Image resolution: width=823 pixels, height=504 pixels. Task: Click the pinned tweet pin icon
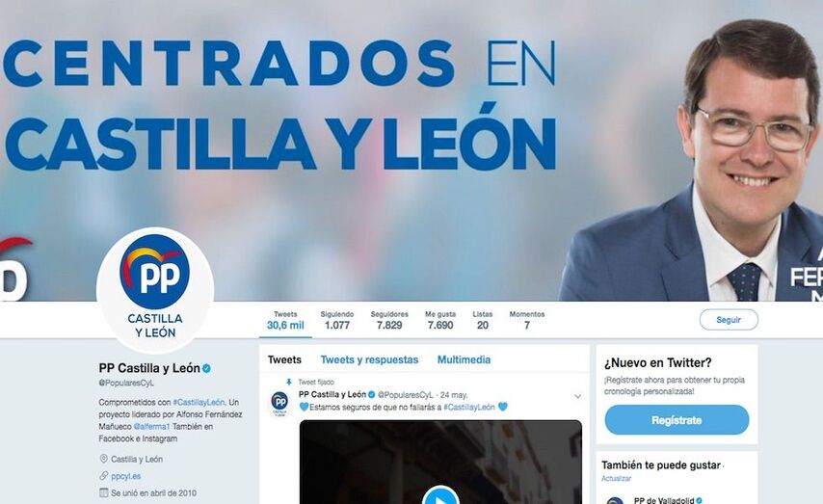click(289, 383)
